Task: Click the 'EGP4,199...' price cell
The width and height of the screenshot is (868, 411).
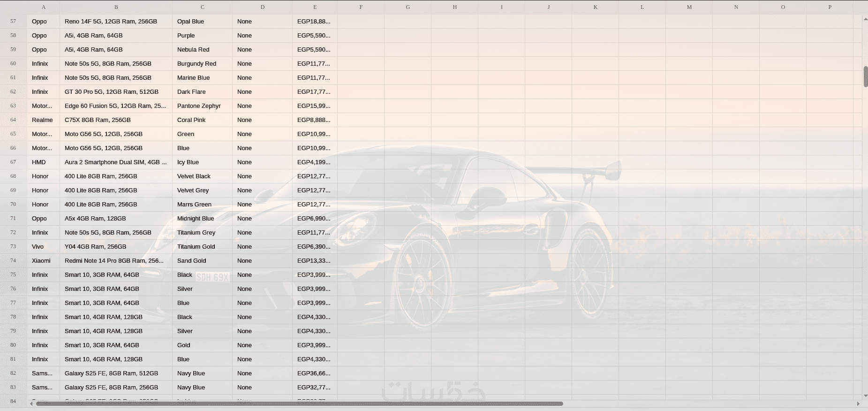Action: click(315, 162)
